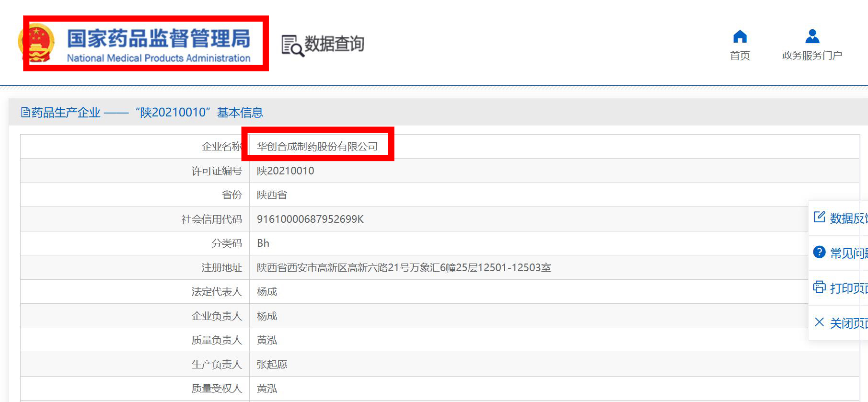
Task: Click the national emblem logo
Action: (x=36, y=43)
